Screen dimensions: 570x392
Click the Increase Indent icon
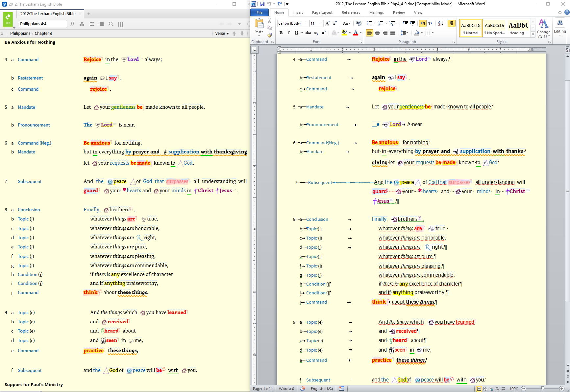pos(413,23)
